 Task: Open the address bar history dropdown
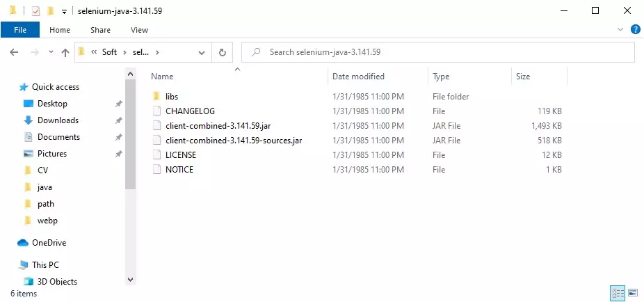click(202, 53)
